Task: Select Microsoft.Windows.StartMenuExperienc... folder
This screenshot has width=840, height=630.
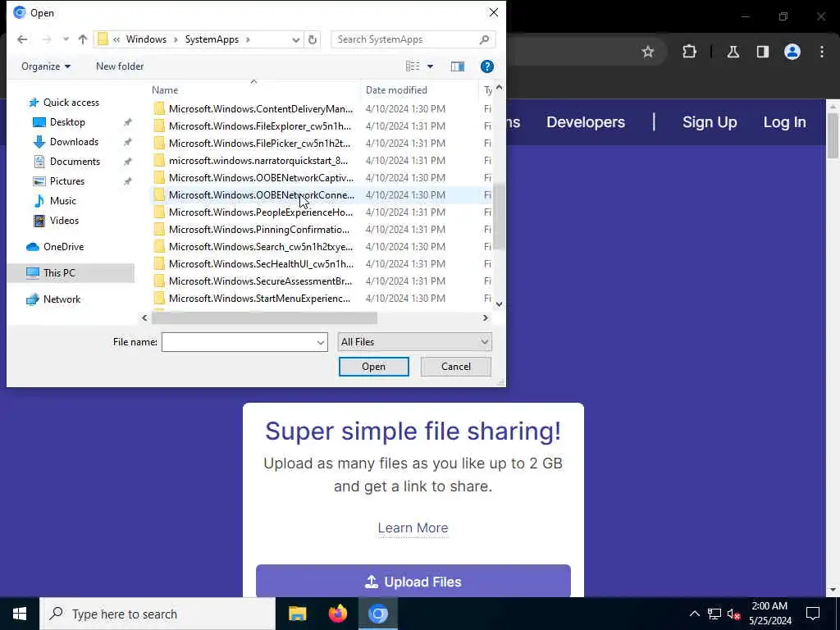Action: [x=259, y=298]
